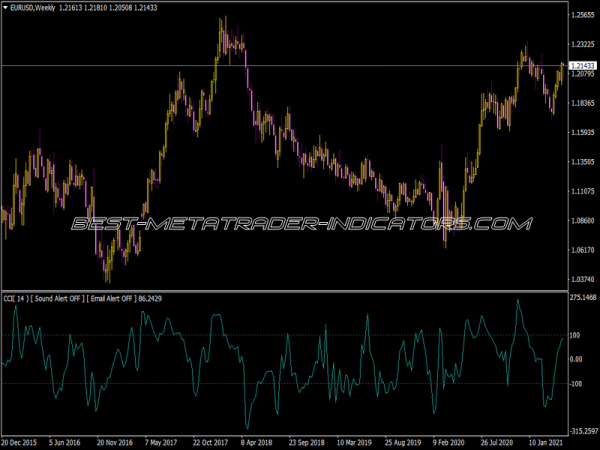Screen dimensions: 600x450
Task: Click the triangle arrow beside EURUSD,Weekly
Action: [5, 8]
